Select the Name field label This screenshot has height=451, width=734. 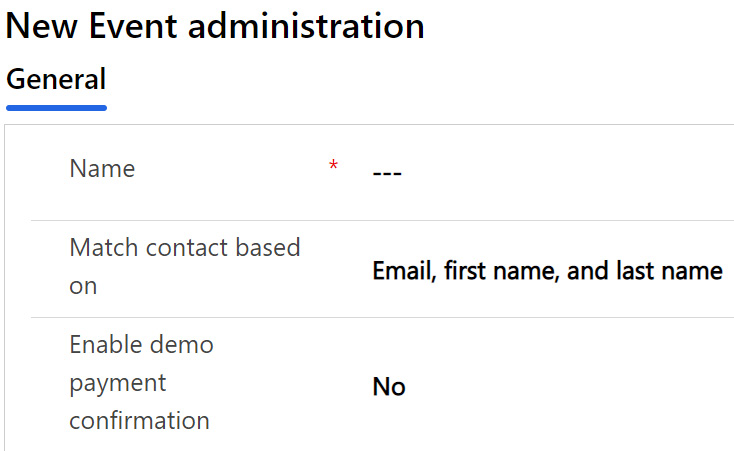(x=102, y=169)
